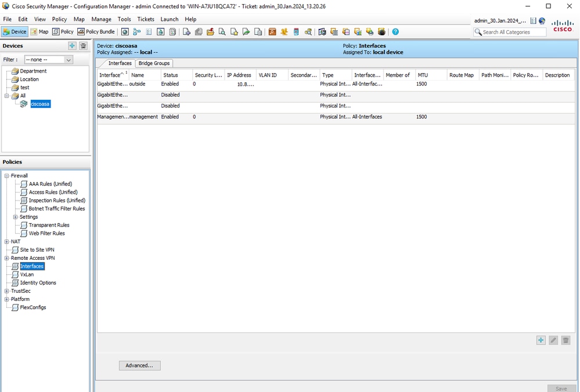
Task: Switch to Policy view in the toolbar
Action: (x=63, y=32)
